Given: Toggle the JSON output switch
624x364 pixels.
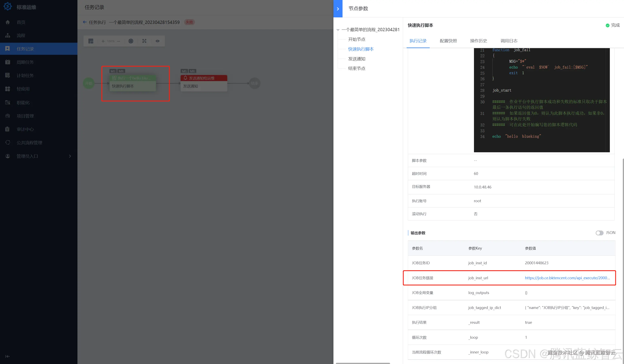Looking at the screenshot, I should point(599,233).
